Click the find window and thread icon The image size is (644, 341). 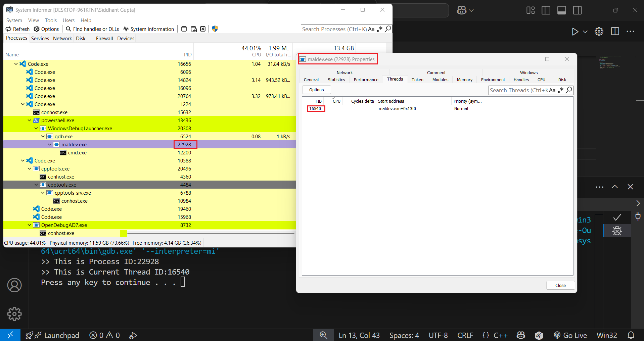tap(193, 29)
